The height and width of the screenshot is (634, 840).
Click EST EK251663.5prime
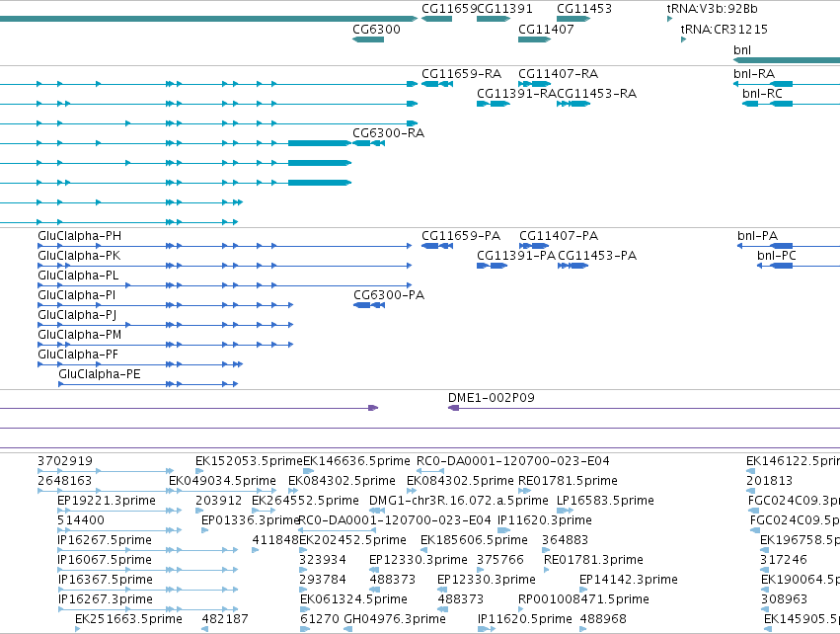coord(128,619)
